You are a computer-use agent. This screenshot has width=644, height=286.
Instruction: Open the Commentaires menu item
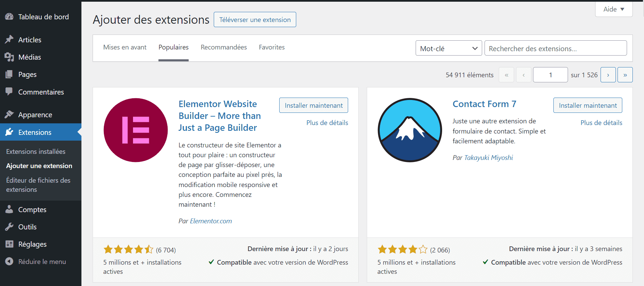coord(41,92)
